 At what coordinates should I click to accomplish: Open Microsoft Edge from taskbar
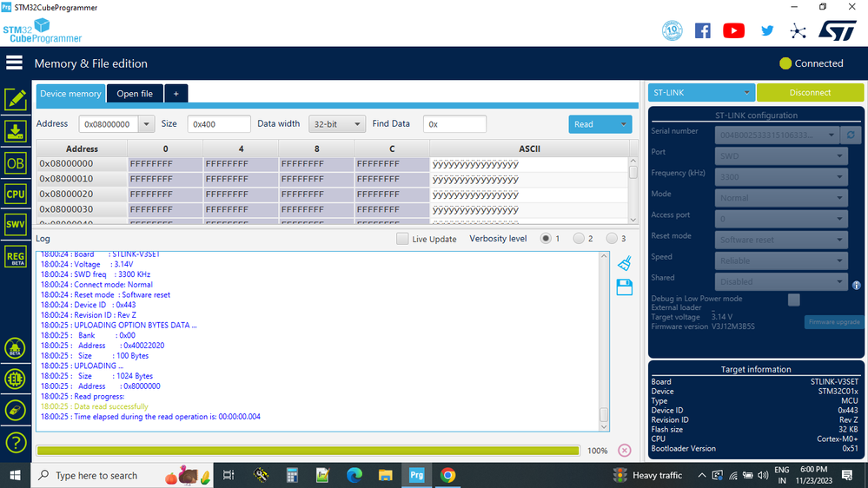pos(354,475)
